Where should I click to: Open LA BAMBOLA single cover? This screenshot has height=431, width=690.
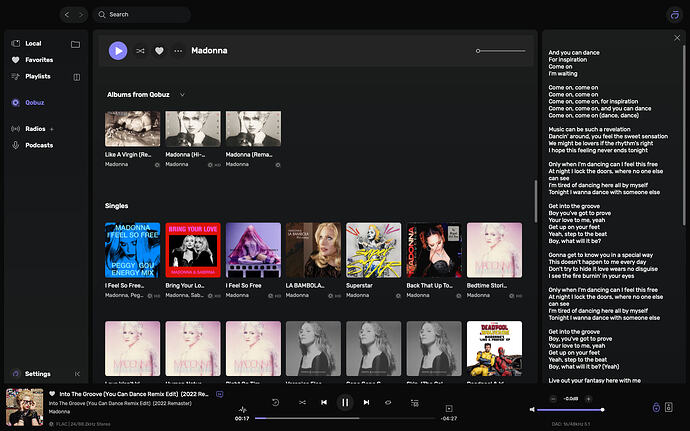(x=313, y=250)
